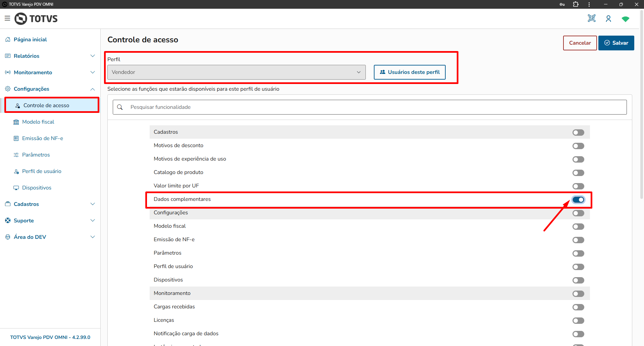The width and height of the screenshot is (644, 346).
Task: Click the TOTVS Varejo PDV OMNI version text
Action: point(50,337)
